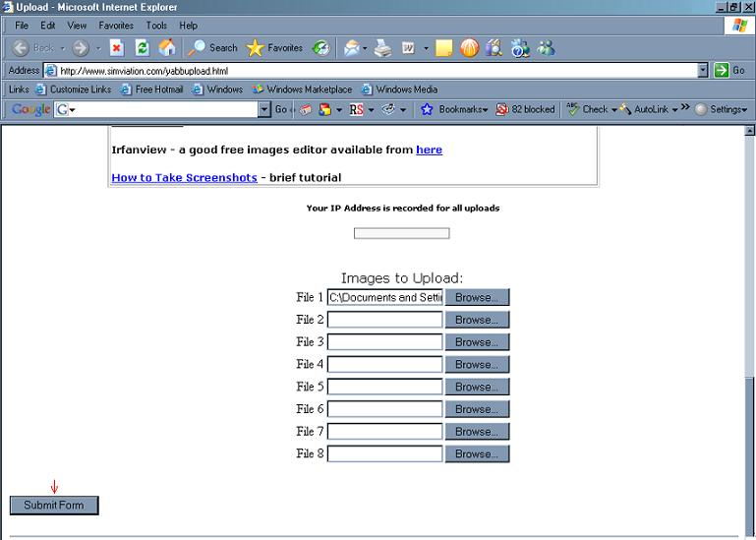Click the File 3 input field
The height and width of the screenshot is (540, 756).
pos(384,341)
